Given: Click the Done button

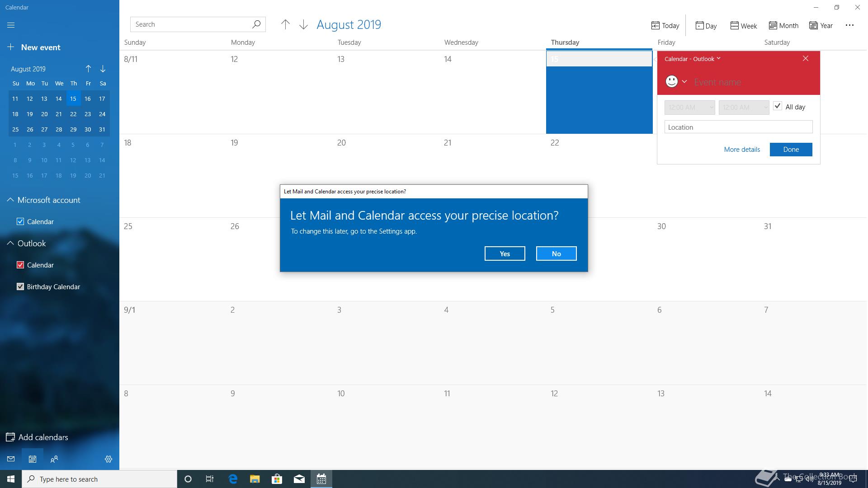Looking at the screenshot, I should (x=791, y=150).
